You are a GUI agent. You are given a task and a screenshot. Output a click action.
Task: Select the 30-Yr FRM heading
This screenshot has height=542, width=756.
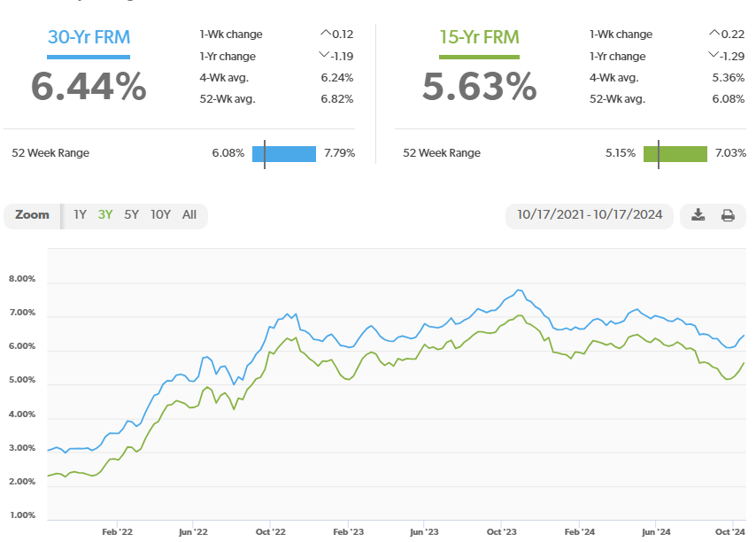(89, 37)
